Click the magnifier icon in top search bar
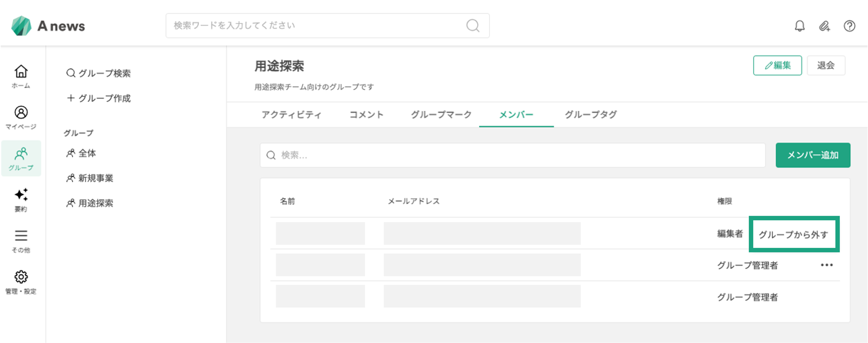This screenshot has height=343, width=868. (473, 25)
